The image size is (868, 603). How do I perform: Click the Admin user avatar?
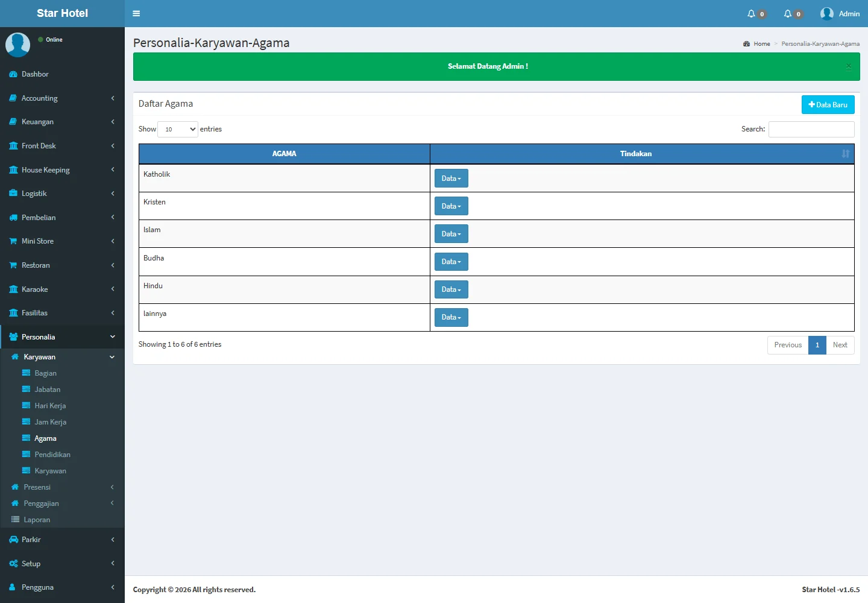826,14
